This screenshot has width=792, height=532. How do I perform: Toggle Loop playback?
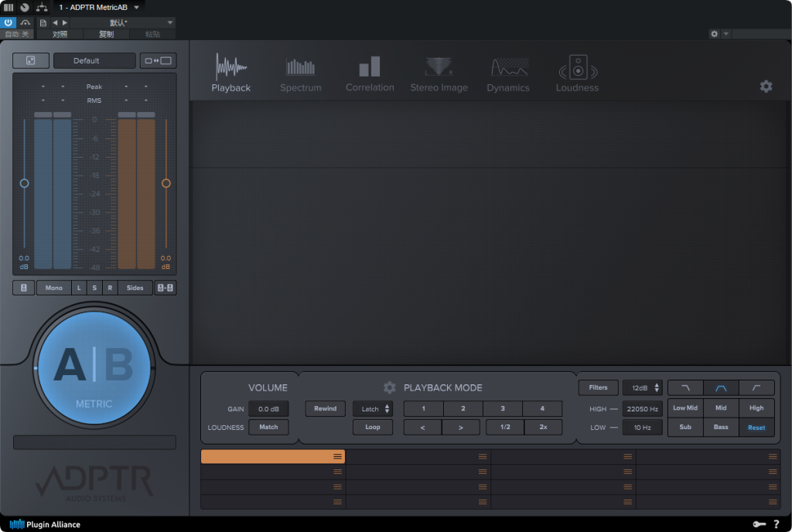373,427
